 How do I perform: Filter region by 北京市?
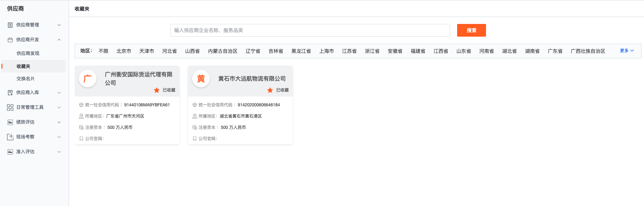(x=124, y=51)
